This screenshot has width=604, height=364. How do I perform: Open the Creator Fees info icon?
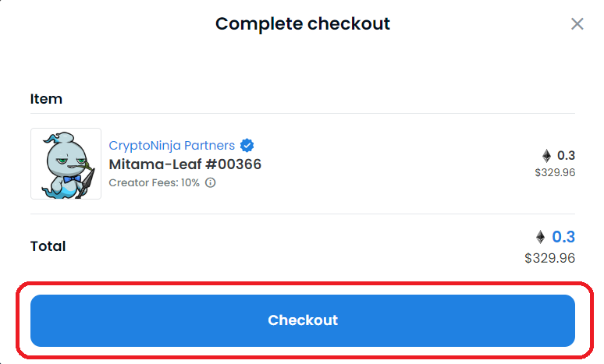click(211, 182)
